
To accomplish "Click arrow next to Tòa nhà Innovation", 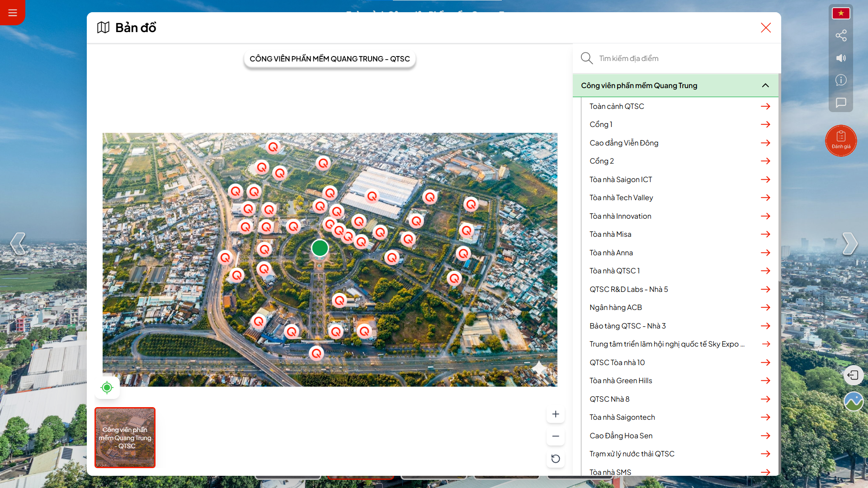I will coord(765,216).
